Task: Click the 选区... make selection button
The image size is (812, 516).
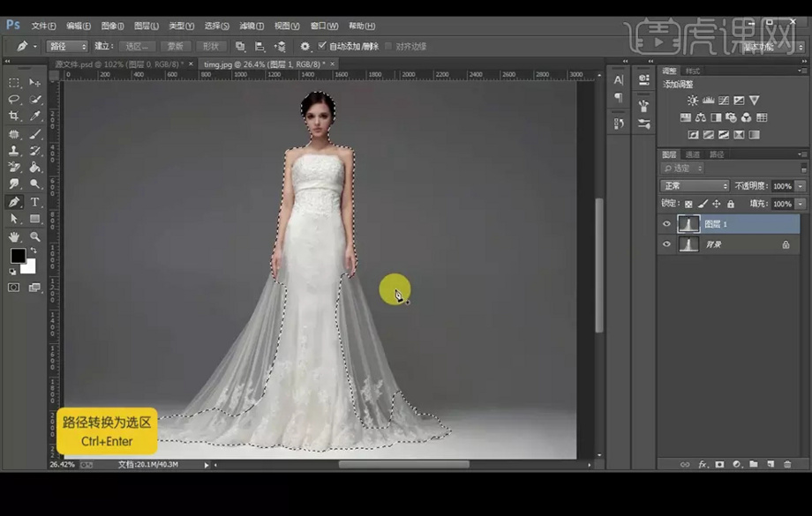Action: point(137,47)
